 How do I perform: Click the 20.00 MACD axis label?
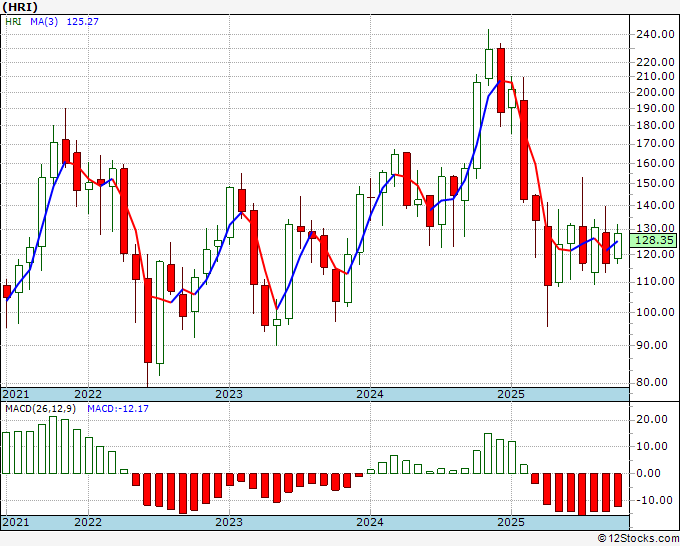click(x=654, y=419)
